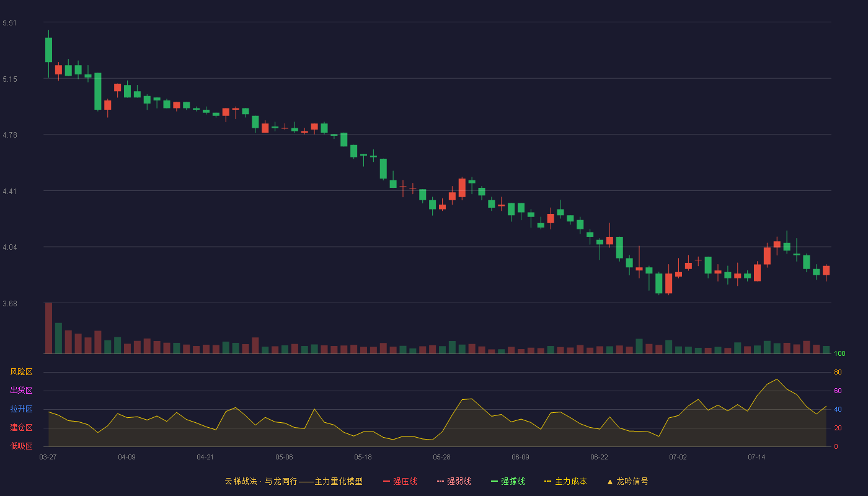Click the green 100 indicator axis value
868x496 pixels.
839,353
